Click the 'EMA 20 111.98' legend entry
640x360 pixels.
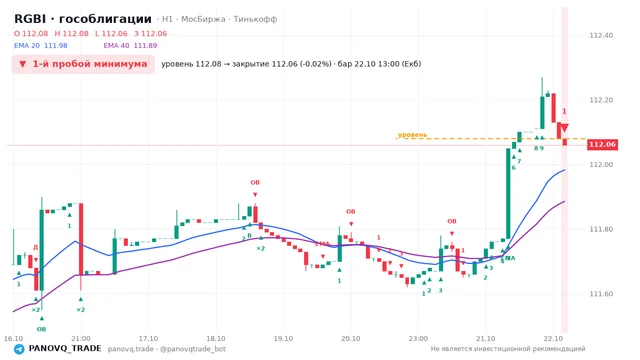(x=41, y=46)
